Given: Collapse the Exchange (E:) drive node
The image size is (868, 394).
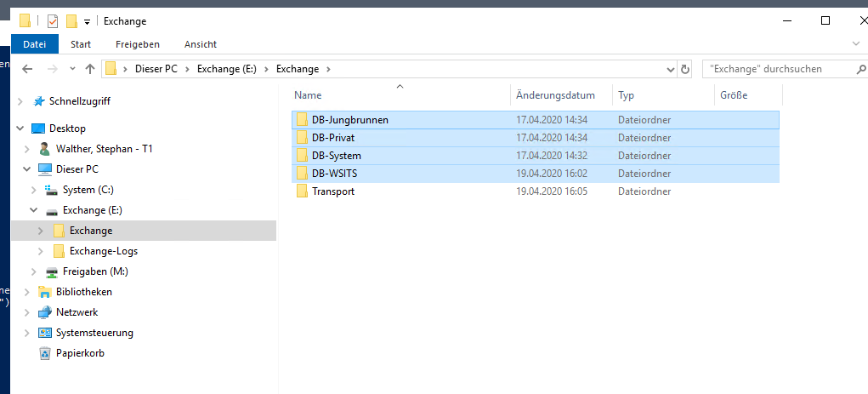Looking at the screenshot, I should pos(34,210).
